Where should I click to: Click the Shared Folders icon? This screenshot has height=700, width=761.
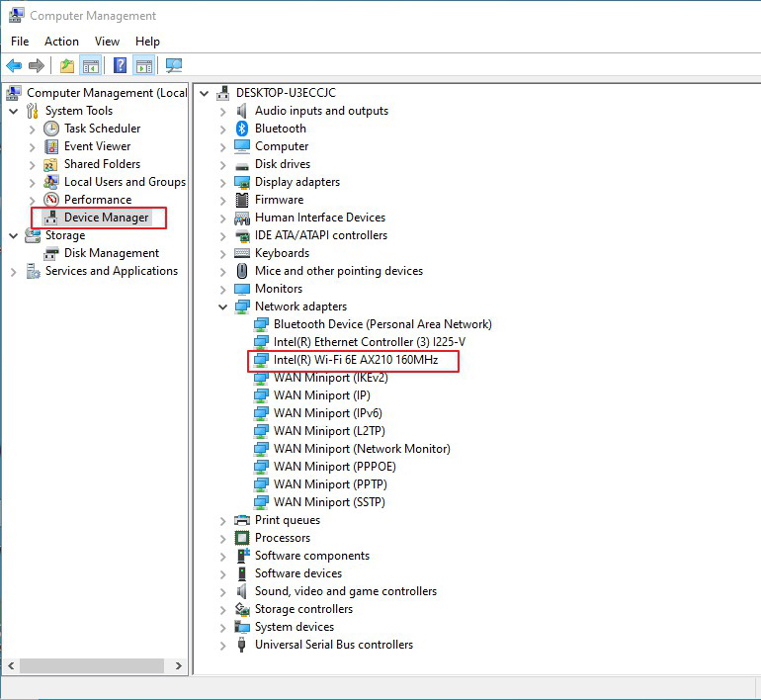coord(51,164)
